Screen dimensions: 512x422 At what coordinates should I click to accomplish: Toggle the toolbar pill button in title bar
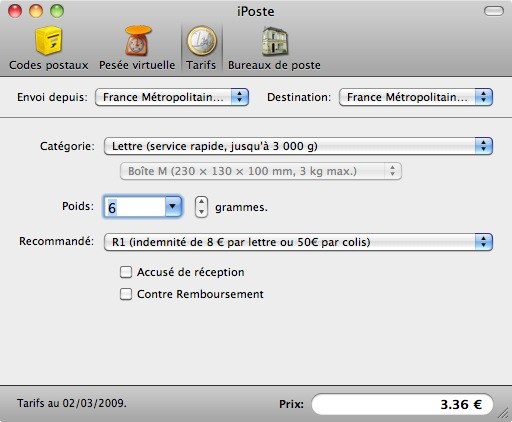click(493, 11)
